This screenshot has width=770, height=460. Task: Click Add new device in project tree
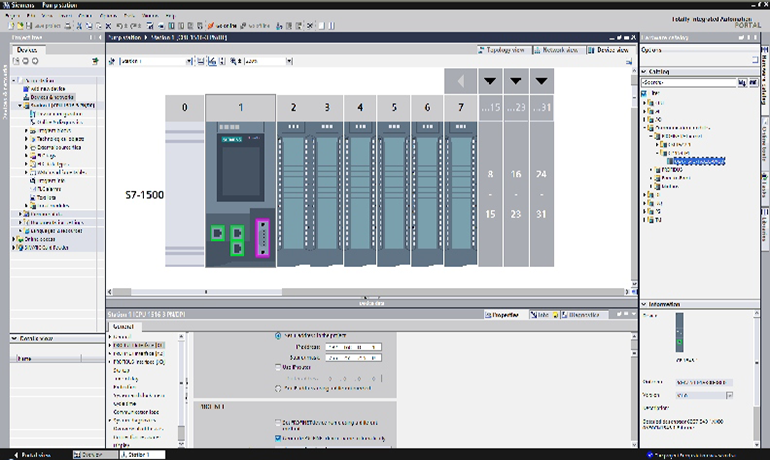(x=41, y=88)
